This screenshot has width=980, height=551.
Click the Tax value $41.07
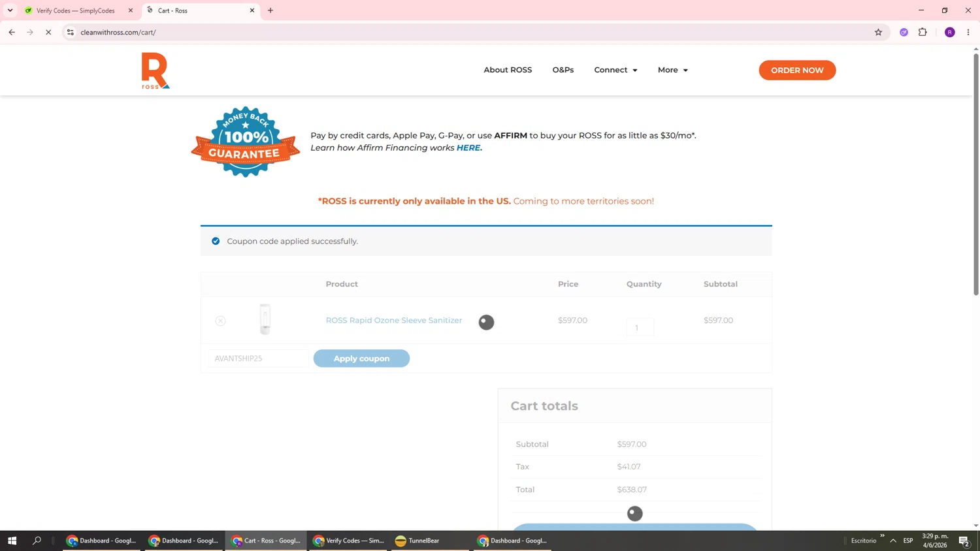pyautogui.click(x=629, y=467)
